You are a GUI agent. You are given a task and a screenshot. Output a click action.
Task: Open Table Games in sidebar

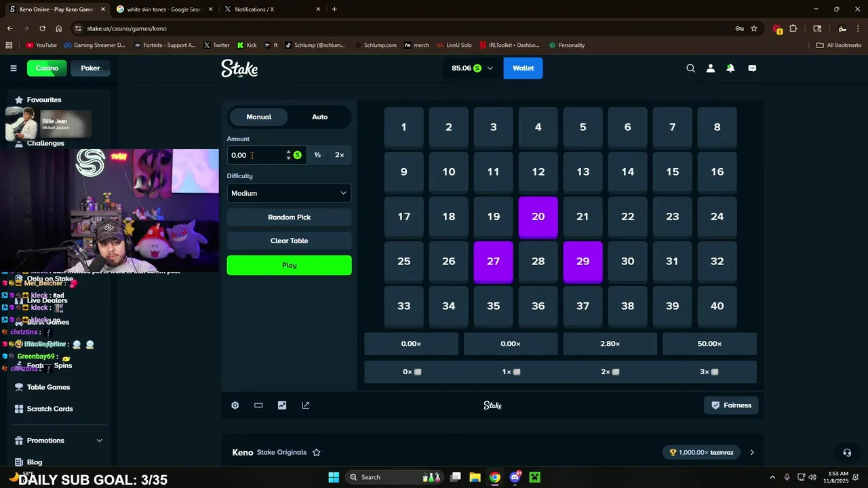tap(48, 387)
